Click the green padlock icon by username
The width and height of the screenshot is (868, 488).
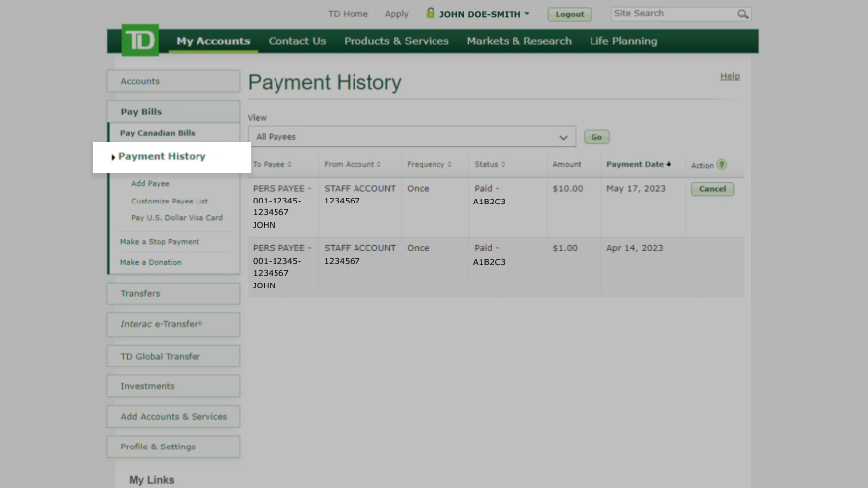tap(431, 13)
